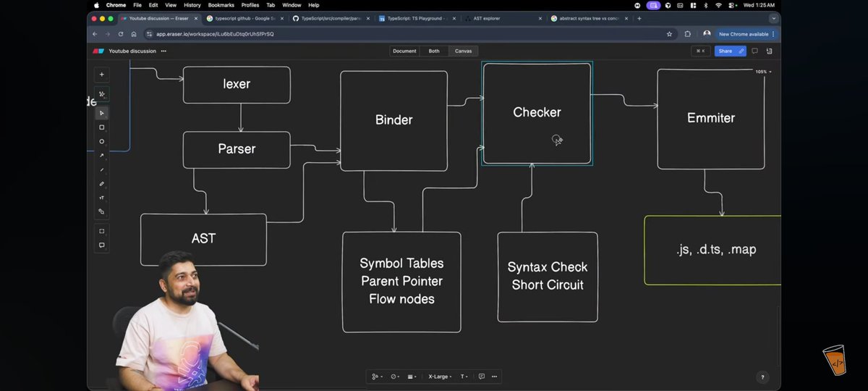
Task: Click the plus insert tool in left toolbar
Action: coord(101,75)
